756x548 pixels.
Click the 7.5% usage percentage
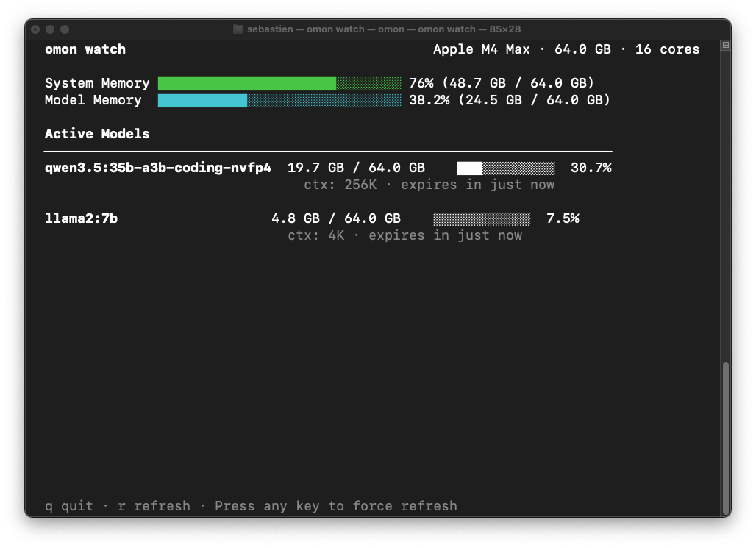(563, 218)
